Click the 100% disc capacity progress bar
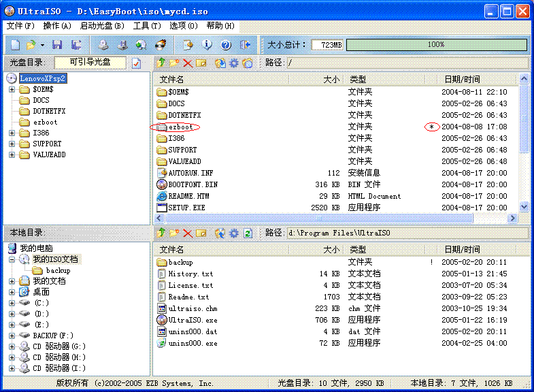534x392 pixels. (436, 45)
